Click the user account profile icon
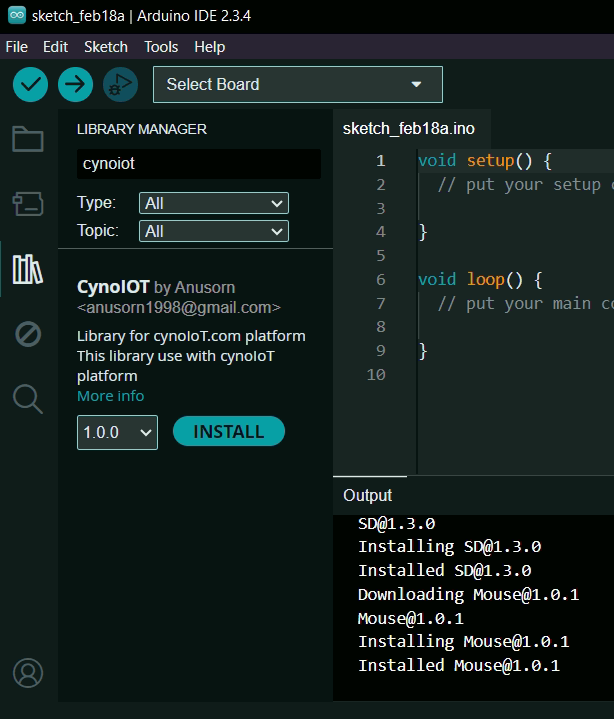The width and height of the screenshot is (614, 719). 28,672
